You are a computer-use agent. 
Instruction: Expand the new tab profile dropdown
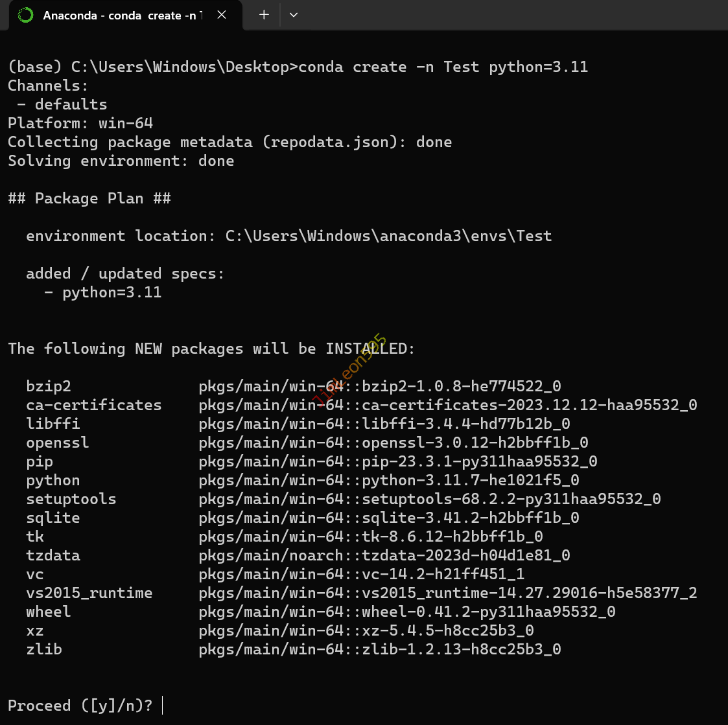(x=294, y=15)
